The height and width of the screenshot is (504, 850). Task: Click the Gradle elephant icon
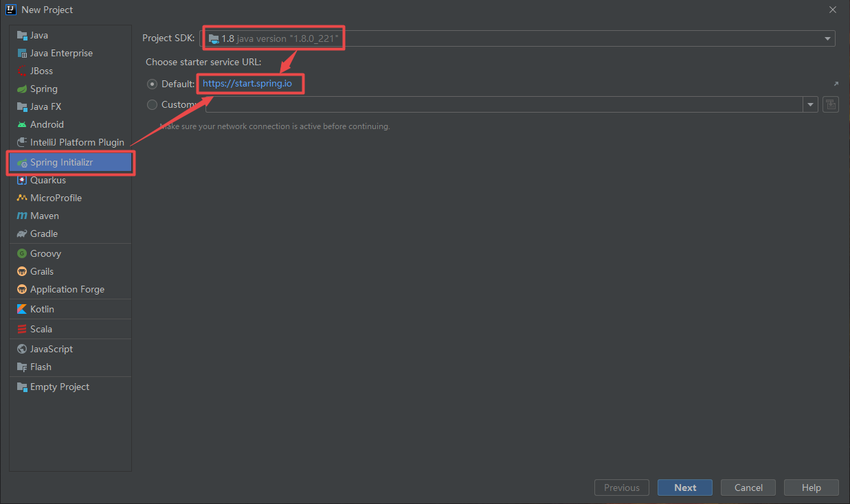click(22, 233)
